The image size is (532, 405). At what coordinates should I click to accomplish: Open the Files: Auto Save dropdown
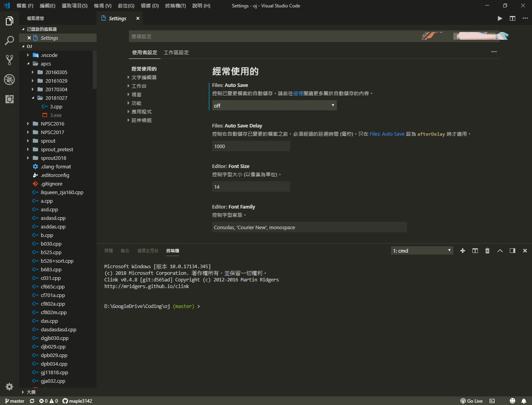pyautogui.click(x=274, y=105)
